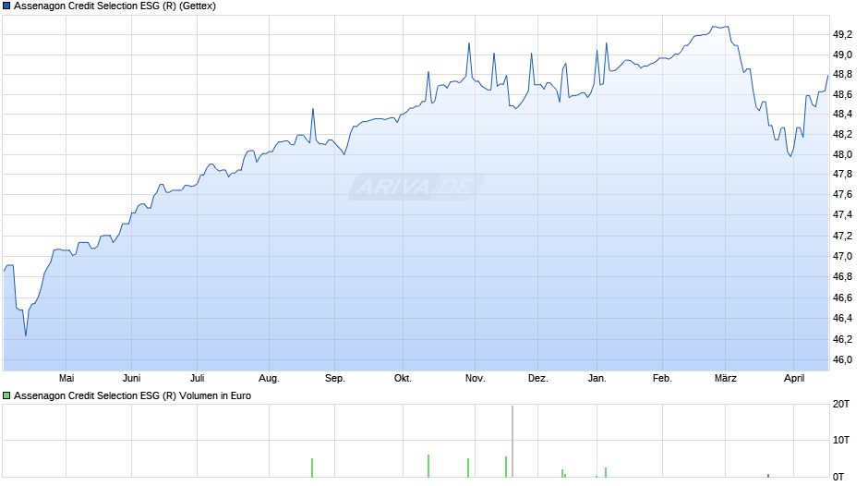Click the 'April' month label
This screenshot has height=486, width=868.
794,378
